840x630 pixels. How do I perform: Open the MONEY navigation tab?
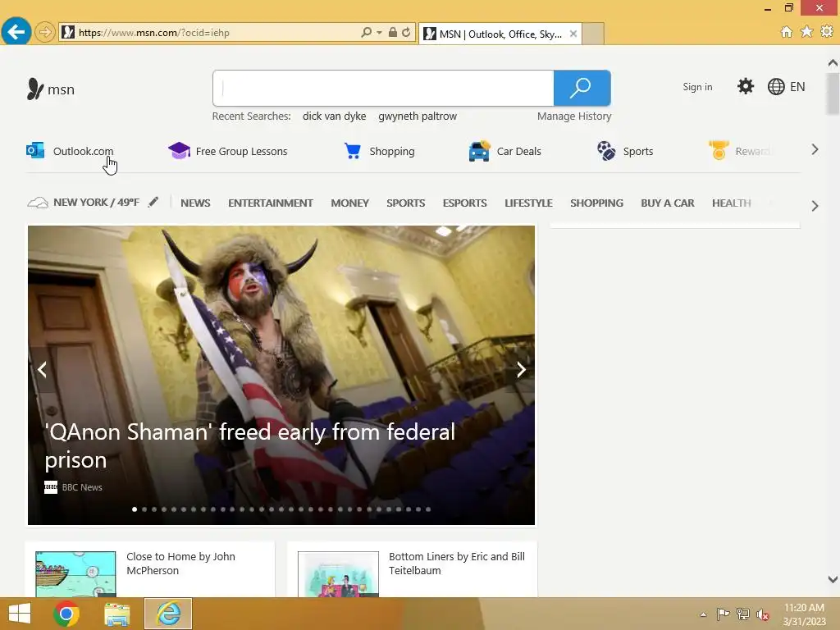click(x=349, y=203)
